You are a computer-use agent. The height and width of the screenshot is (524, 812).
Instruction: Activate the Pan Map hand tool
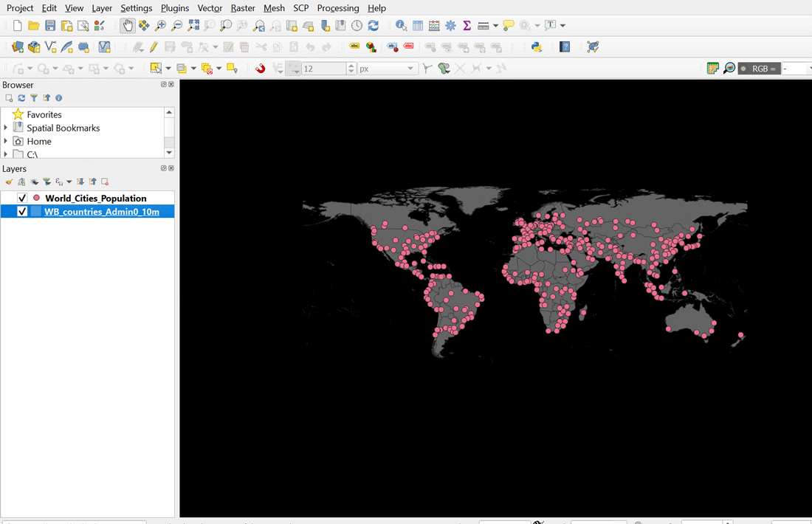click(128, 25)
